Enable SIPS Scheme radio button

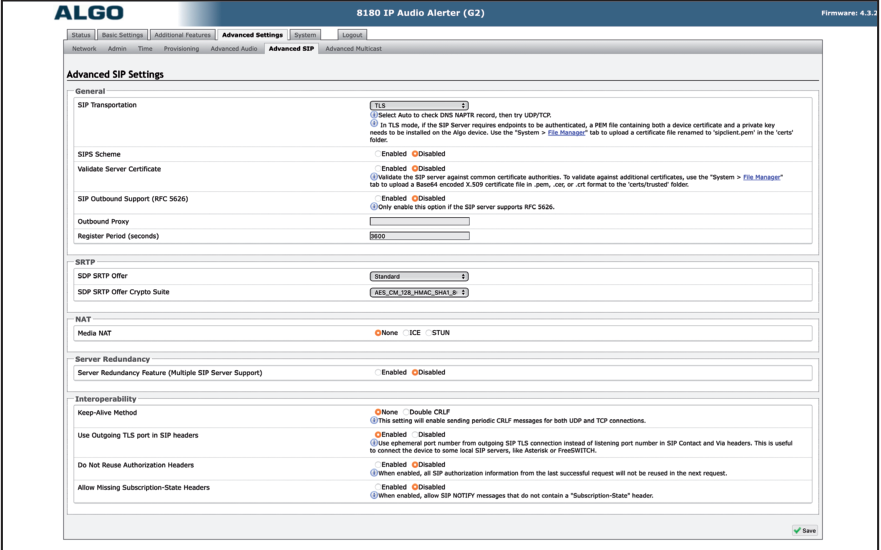(376, 154)
